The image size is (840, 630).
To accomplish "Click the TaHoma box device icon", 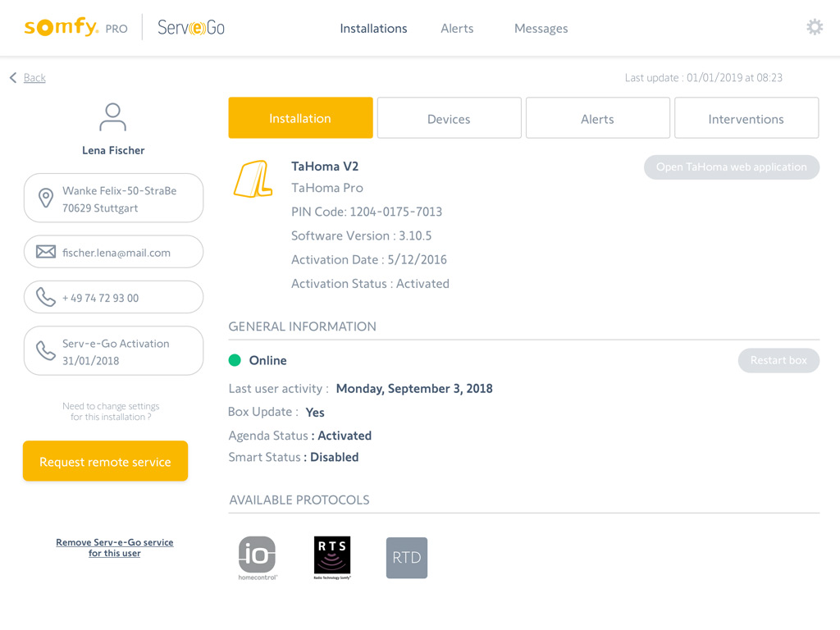I will tap(253, 179).
